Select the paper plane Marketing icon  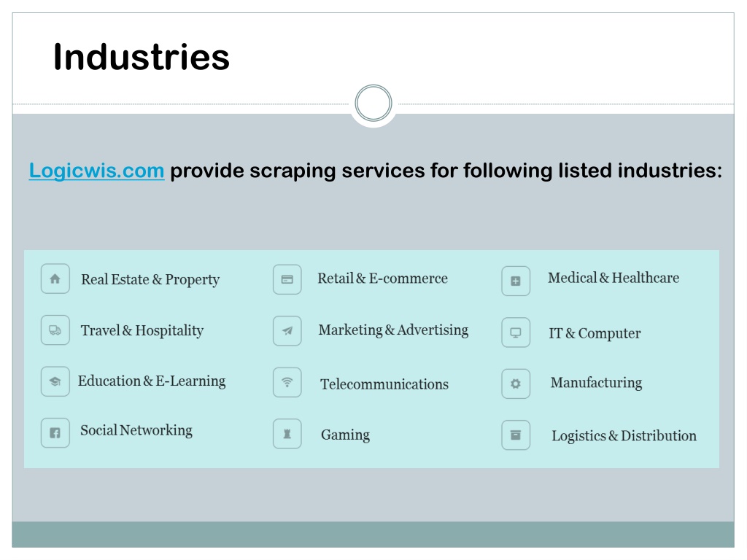pyautogui.click(x=287, y=331)
